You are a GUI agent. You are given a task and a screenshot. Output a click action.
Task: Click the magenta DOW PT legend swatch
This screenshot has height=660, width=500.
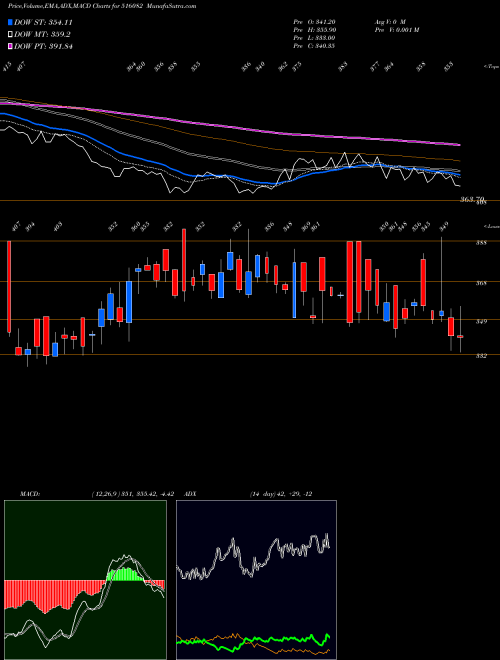10,46
